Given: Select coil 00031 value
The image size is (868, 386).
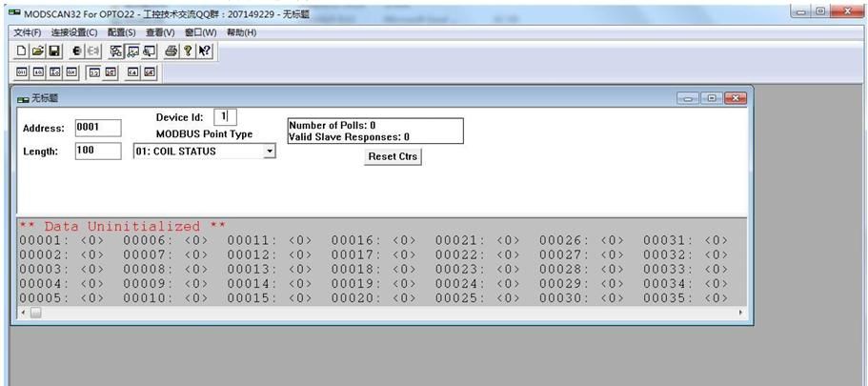Looking at the screenshot, I should click(x=717, y=241).
